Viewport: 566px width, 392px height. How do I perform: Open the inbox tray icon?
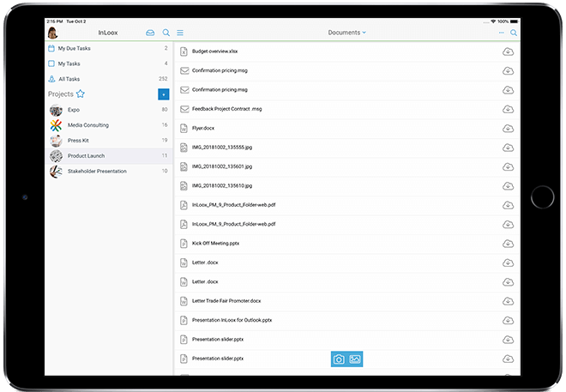click(150, 33)
